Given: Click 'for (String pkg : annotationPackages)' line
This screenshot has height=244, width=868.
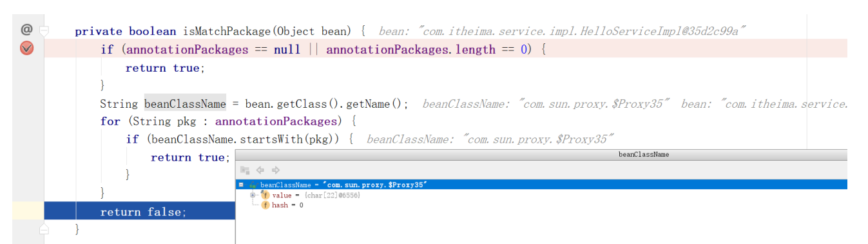Looking at the screenshot, I should pos(228,121).
